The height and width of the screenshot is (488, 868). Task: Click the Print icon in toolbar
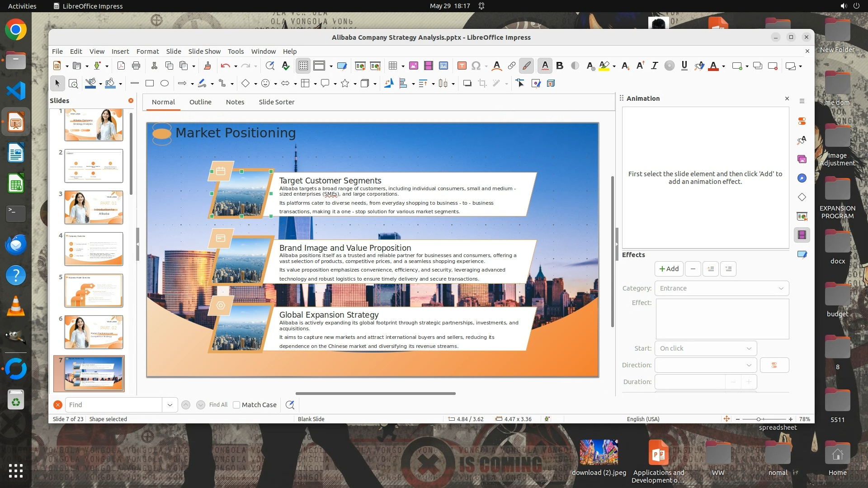click(x=136, y=66)
